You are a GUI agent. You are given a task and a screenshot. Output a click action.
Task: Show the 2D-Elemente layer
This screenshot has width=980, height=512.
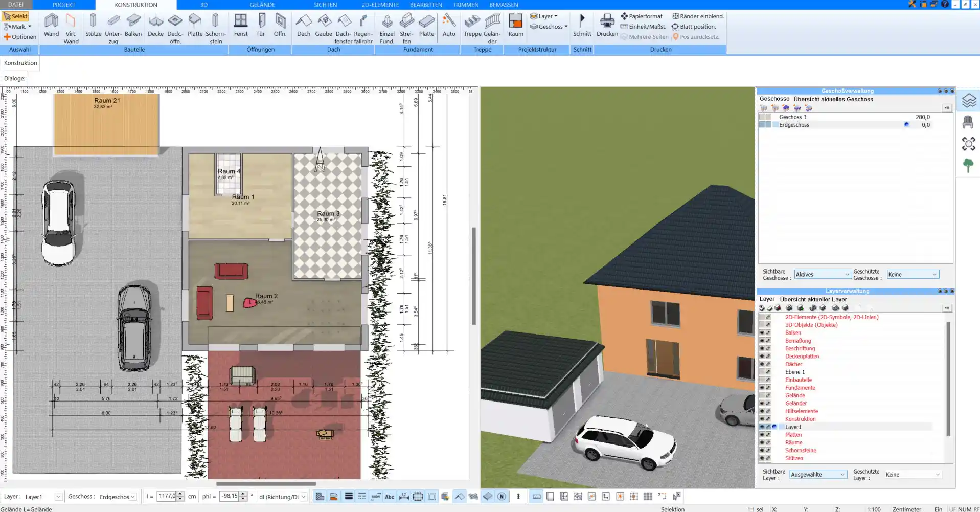[x=762, y=317]
